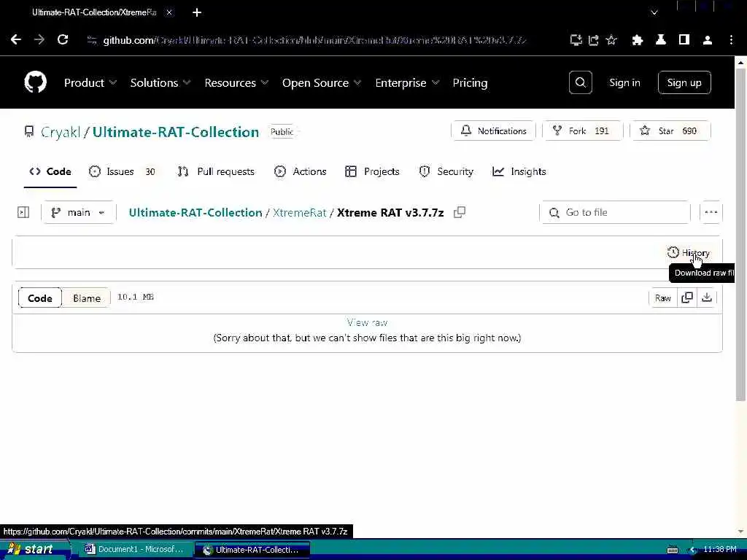The image size is (747, 560).
Task: Star the repository
Action: (670, 131)
